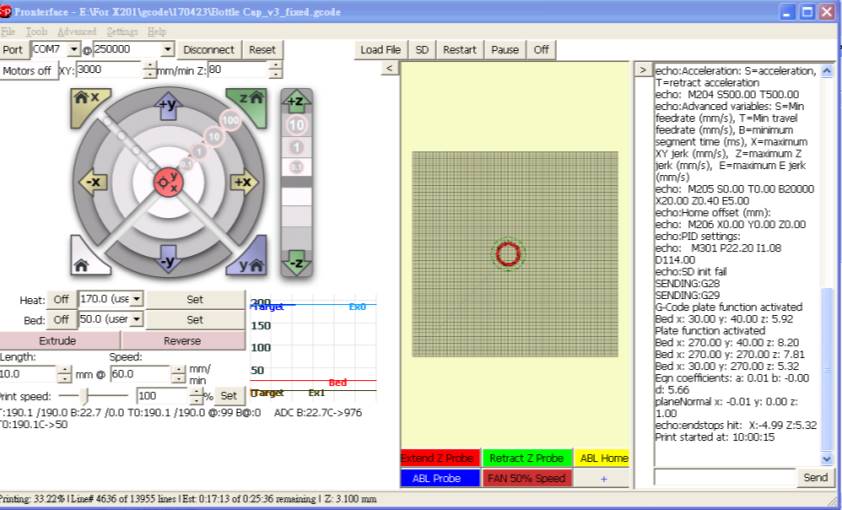Open the Settings menu

[121, 32]
